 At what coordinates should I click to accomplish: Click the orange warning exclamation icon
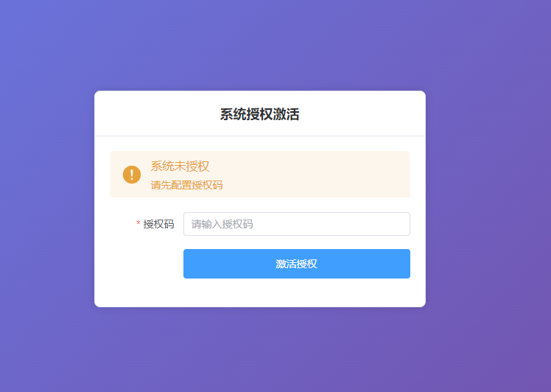click(x=132, y=175)
